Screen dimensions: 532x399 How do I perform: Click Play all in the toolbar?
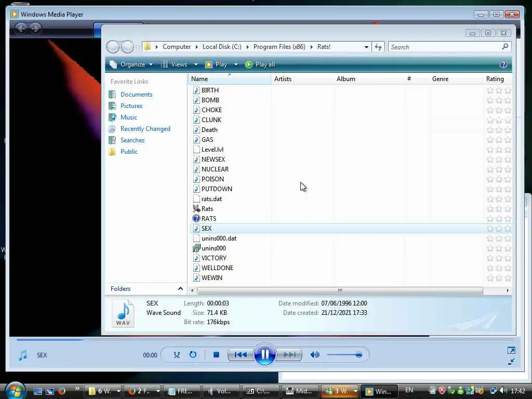point(260,64)
